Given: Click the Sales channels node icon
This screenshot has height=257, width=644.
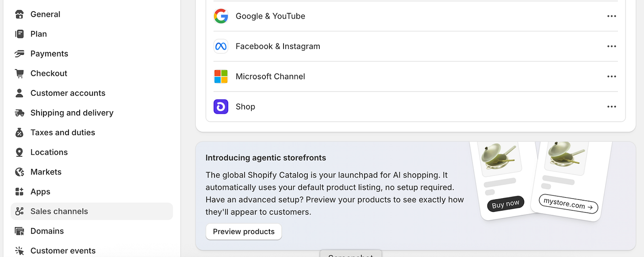Looking at the screenshot, I should (19, 211).
